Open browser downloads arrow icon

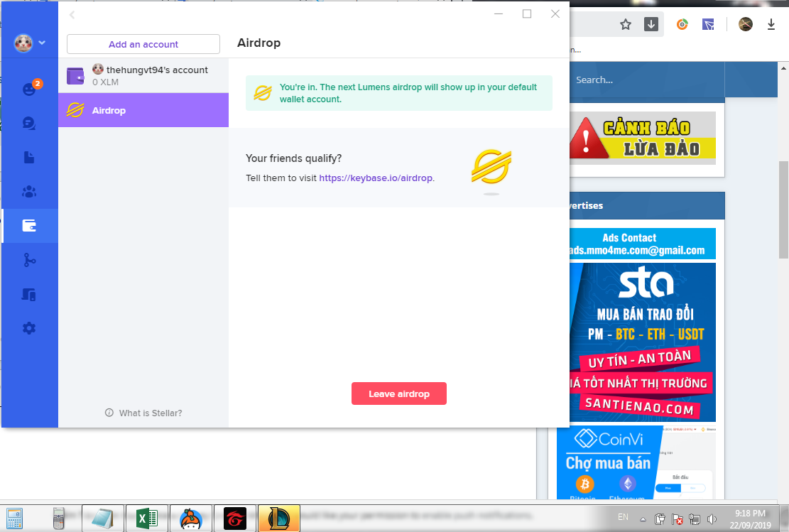point(771,24)
